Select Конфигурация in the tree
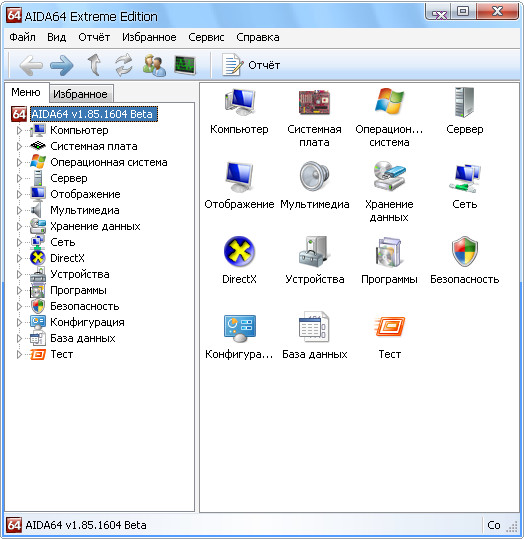 (x=87, y=322)
